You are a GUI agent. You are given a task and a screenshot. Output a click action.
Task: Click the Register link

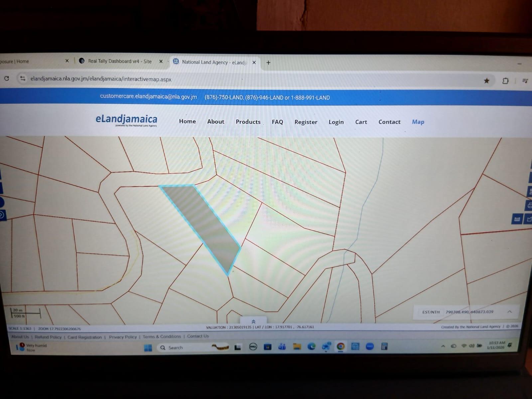(306, 122)
